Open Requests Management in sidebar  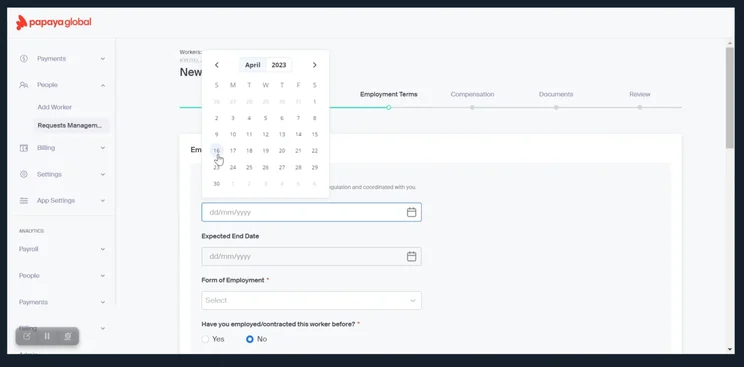(70, 125)
